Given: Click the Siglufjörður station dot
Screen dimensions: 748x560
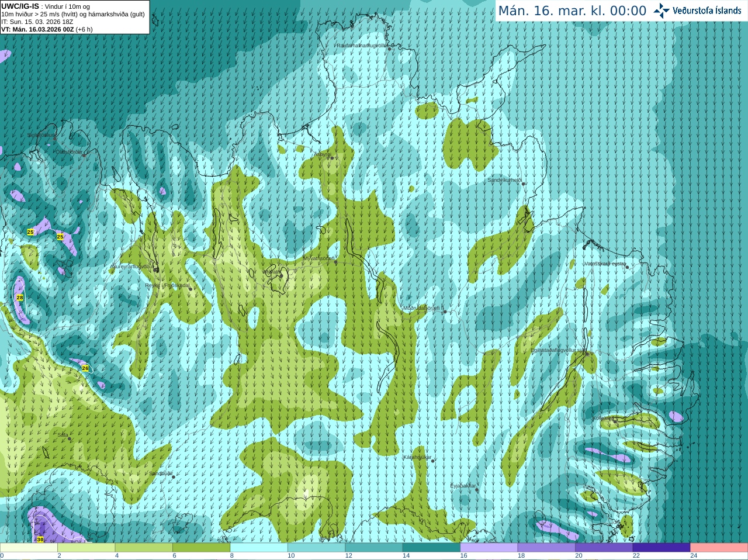Looking at the screenshot, I should 55,139.
